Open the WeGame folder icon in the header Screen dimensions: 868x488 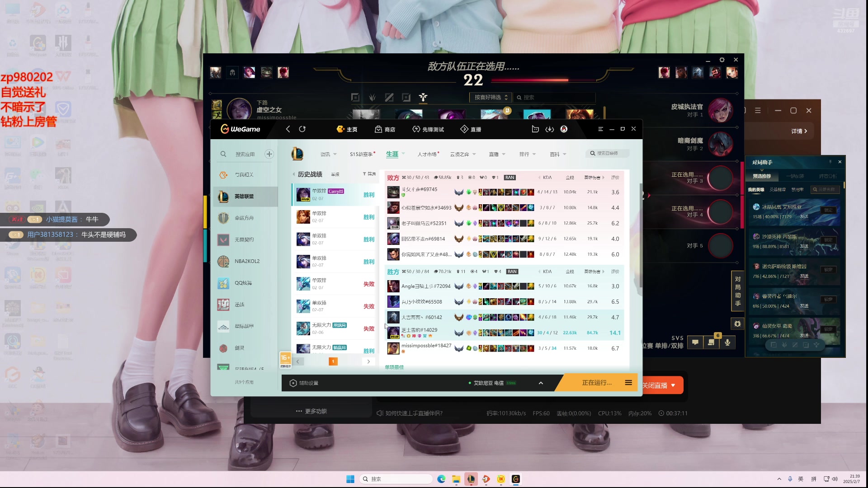coord(535,129)
